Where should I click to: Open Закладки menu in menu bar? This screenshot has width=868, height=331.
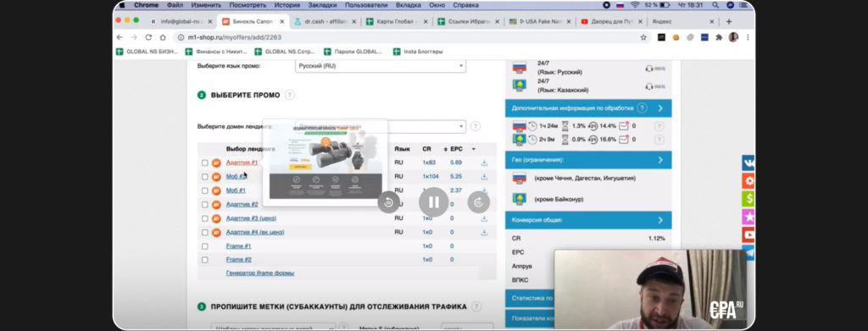[x=323, y=5]
